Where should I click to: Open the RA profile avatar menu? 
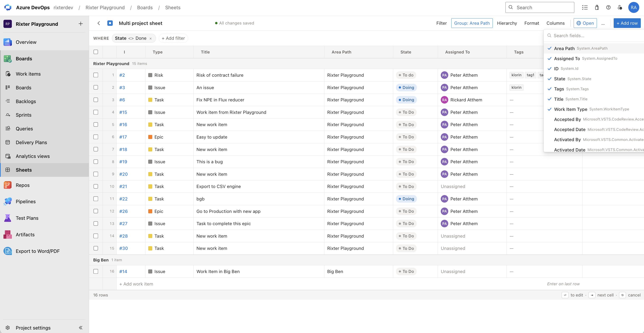click(633, 8)
